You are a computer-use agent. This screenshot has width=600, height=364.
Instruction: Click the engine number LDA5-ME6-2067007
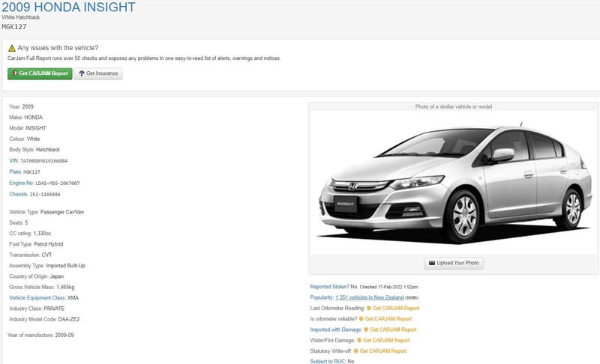click(58, 183)
